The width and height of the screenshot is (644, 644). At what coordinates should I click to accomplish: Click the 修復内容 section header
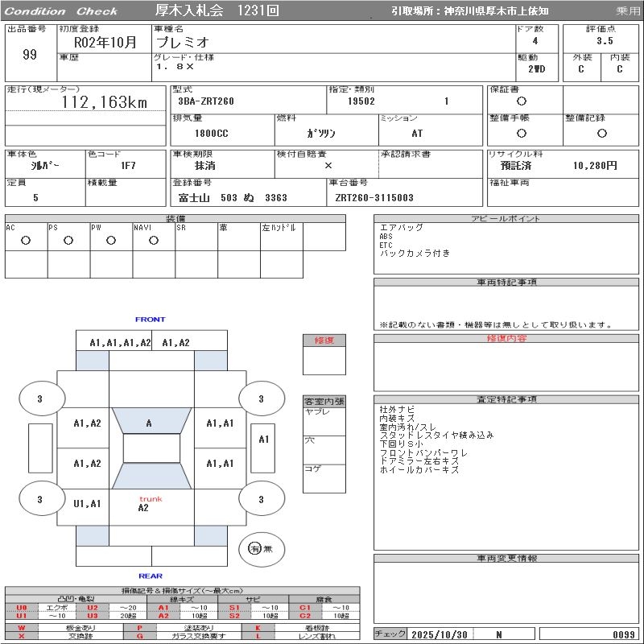coord(506,339)
